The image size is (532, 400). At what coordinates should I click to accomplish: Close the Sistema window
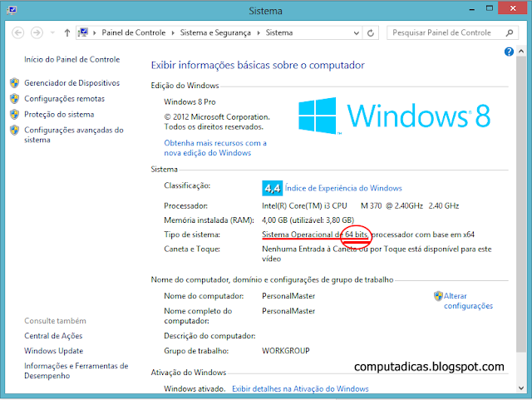point(513,8)
